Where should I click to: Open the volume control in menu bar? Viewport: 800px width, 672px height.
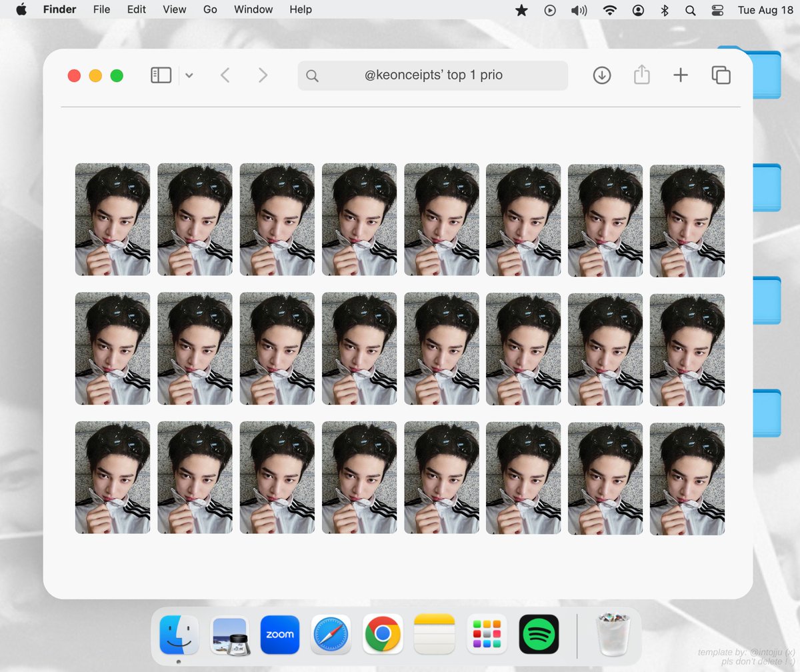click(579, 10)
